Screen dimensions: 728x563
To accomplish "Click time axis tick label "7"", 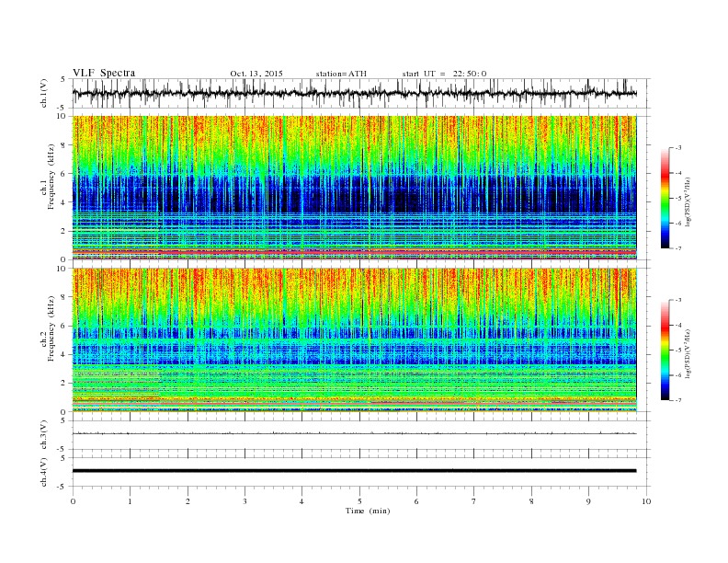I will [x=474, y=501].
